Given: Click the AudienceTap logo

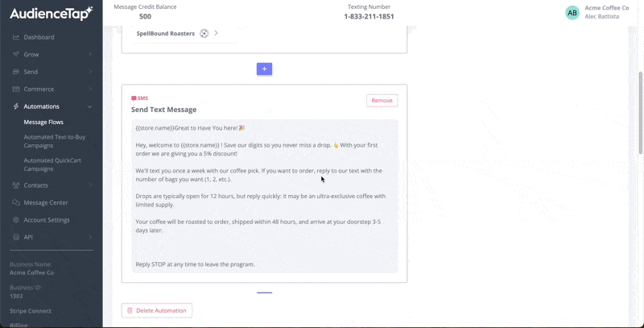Looking at the screenshot, I should click(x=52, y=14).
